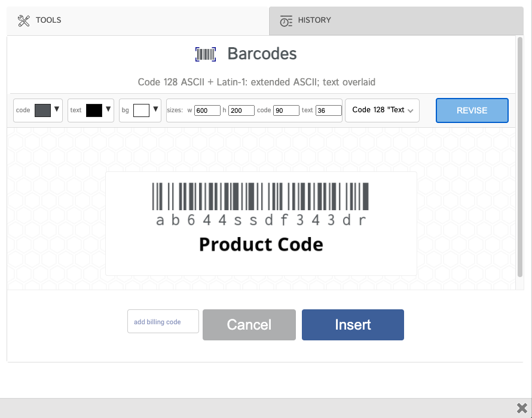Click the barcode value text ab644ssdf343dr

(x=261, y=220)
